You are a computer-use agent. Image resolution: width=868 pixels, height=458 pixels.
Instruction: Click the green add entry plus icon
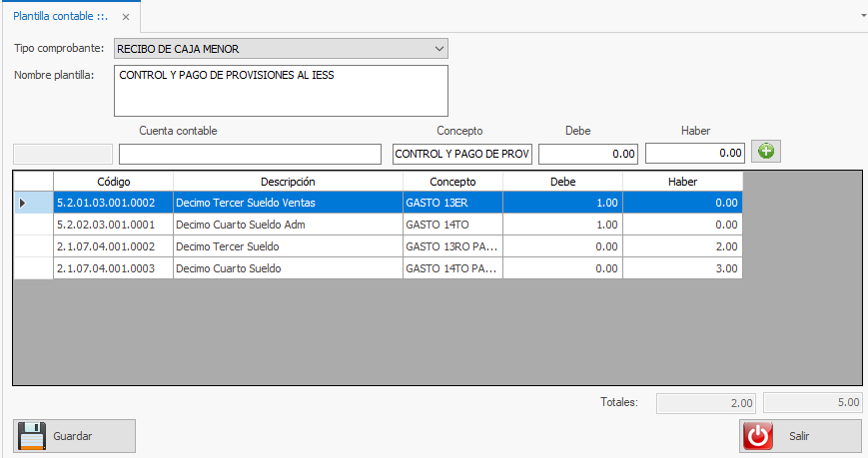(767, 152)
